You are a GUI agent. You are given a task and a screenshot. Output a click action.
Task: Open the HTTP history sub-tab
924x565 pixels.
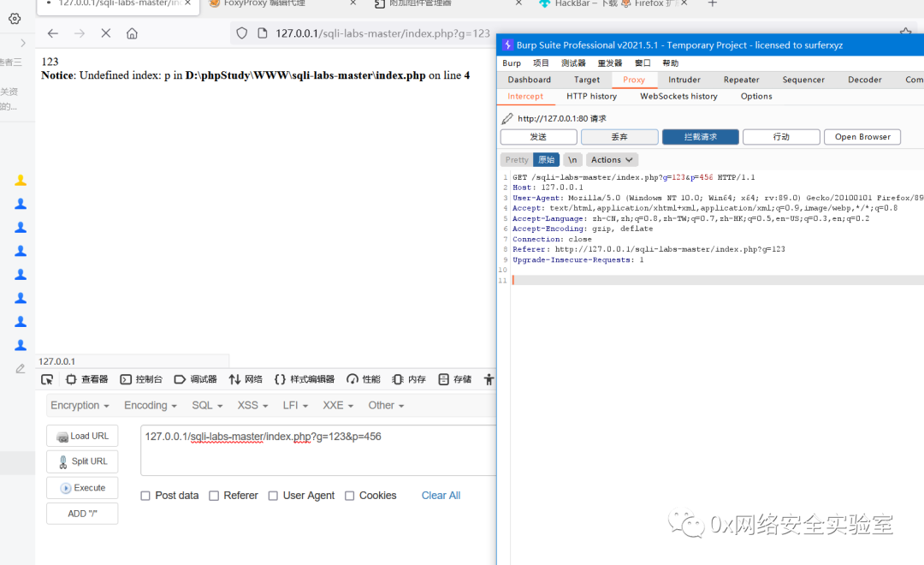click(x=592, y=96)
